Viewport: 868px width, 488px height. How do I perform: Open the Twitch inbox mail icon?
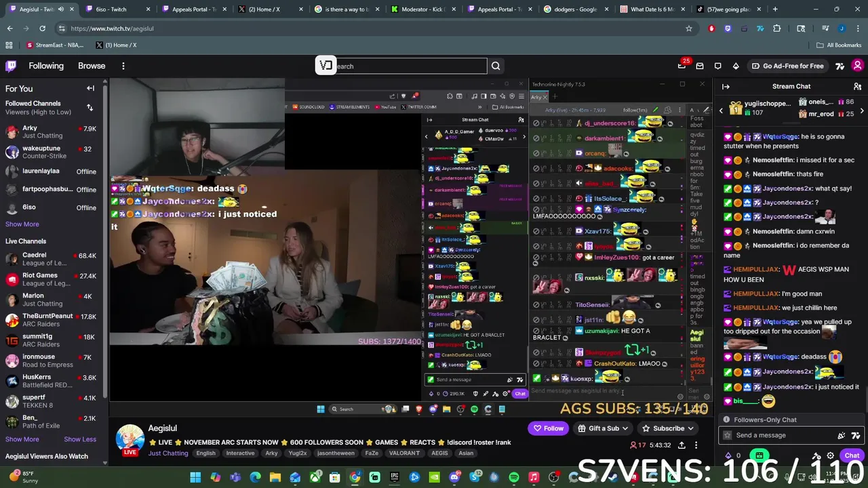coord(700,66)
